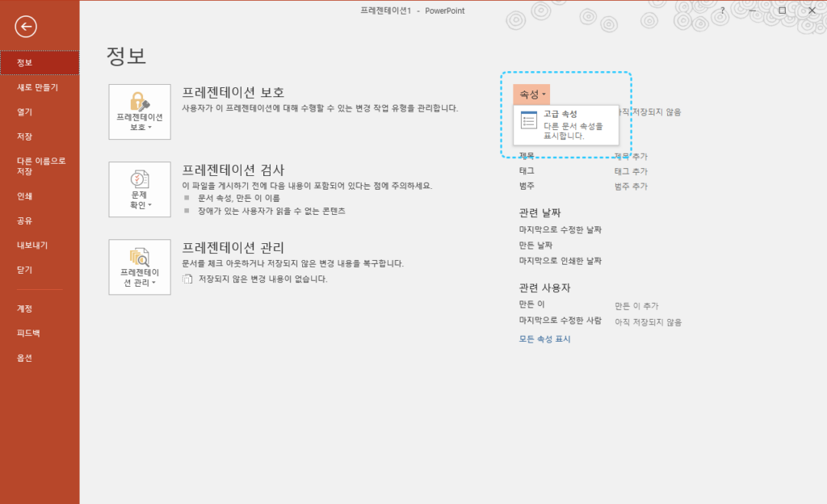827x504 pixels.
Task: Click the 프레젠테이션 관리 magnifier icon
Action: (140, 256)
